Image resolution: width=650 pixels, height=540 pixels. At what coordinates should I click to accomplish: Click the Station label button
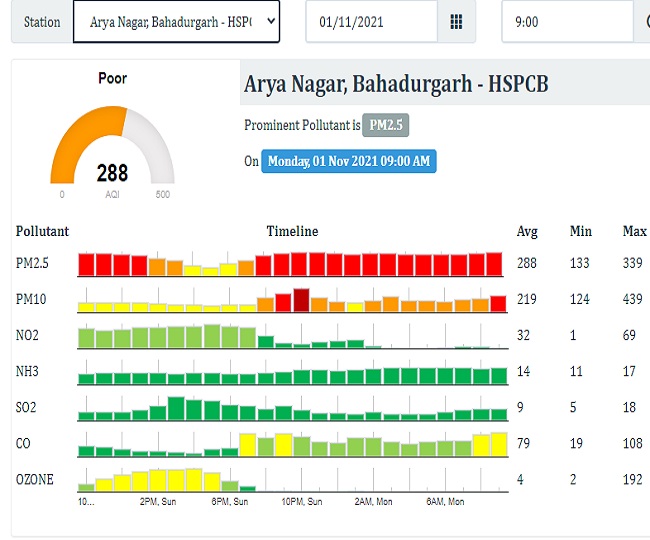click(41, 21)
